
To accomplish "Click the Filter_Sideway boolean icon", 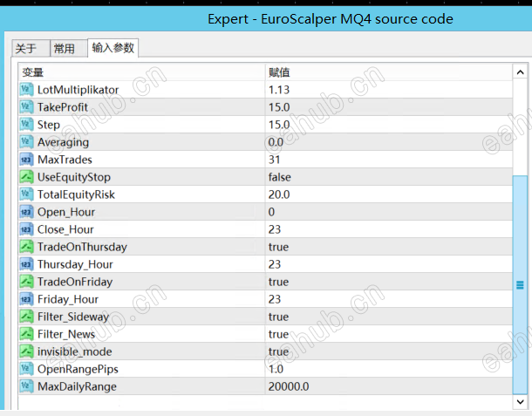I will [x=26, y=317].
